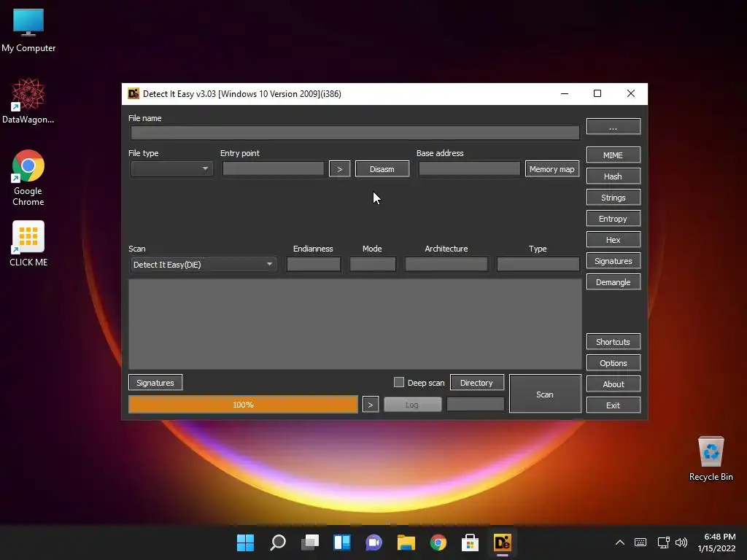This screenshot has width=747, height=560.
Task: Open the Strings viewer
Action: (613, 198)
